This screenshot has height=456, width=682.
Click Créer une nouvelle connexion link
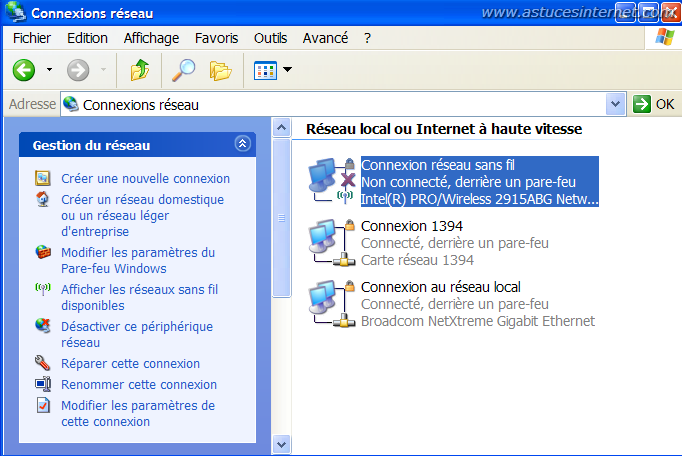coord(145,178)
